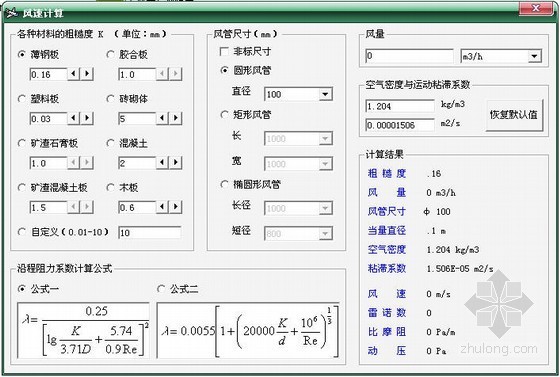Image resolution: width=560 pixels, height=377 pixels.
Task: Decrease 木板 value with left arrow
Action: [x=162, y=207]
